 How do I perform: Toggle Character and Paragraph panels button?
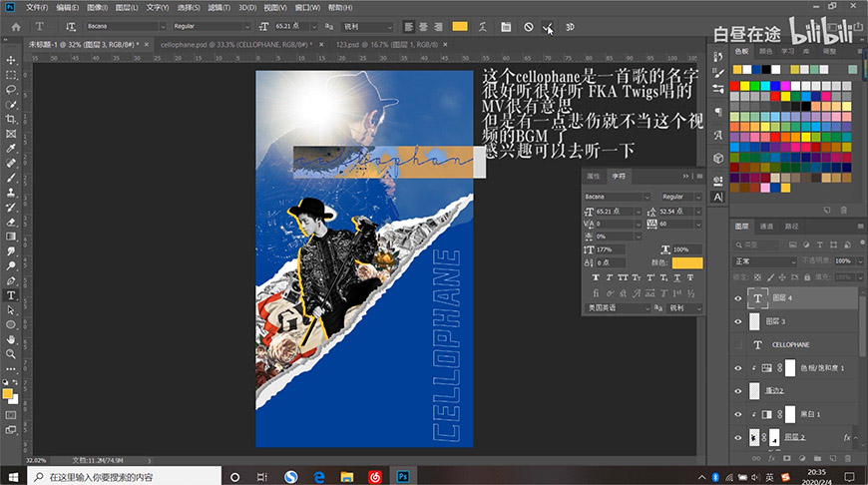[x=506, y=27]
